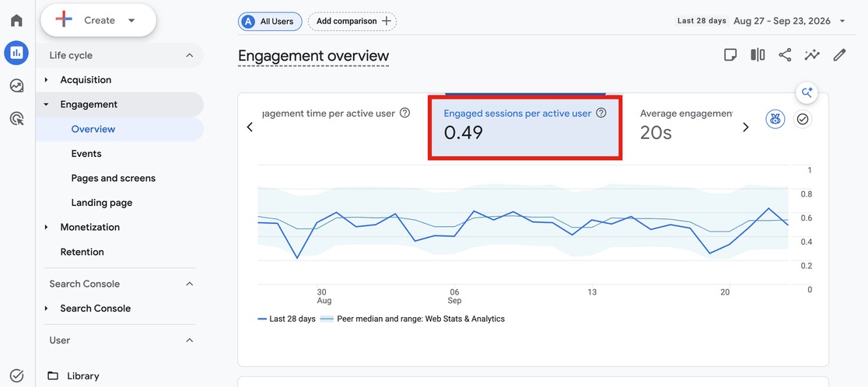Expand the Search Console tree arrow
868x387 pixels.
click(47, 309)
